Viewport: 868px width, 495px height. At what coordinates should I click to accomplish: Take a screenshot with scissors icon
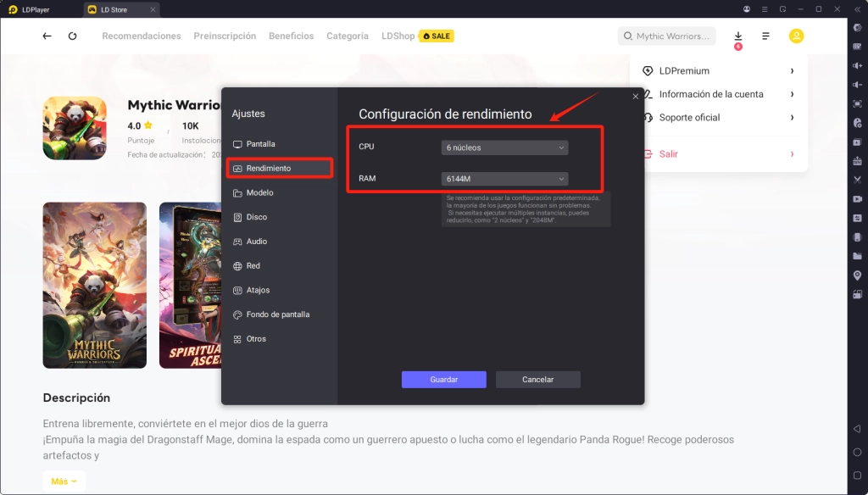(858, 180)
